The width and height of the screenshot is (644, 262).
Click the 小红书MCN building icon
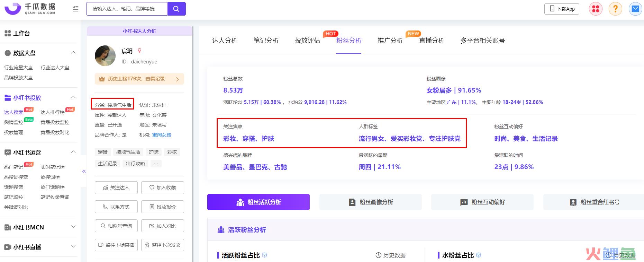[x=8, y=227]
